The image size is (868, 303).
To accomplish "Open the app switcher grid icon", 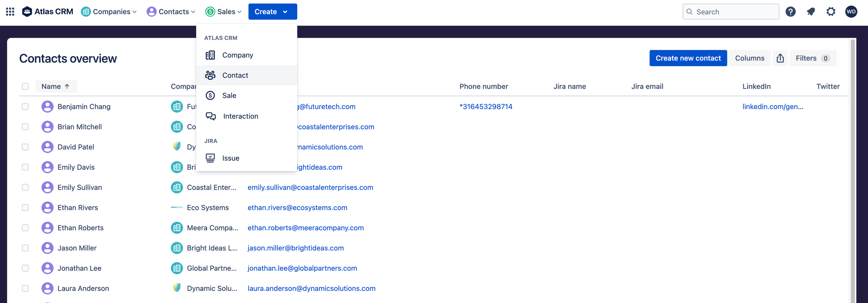I will pyautogui.click(x=10, y=12).
